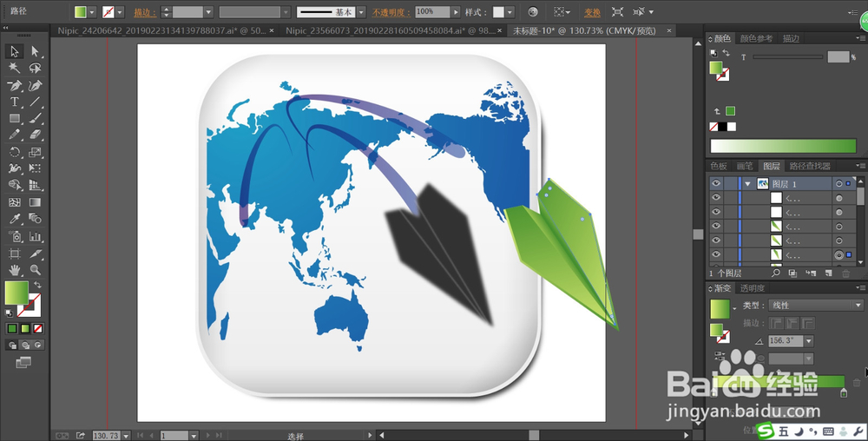Viewport: 868px width, 441px height.
Task: Open stroke color dropdown in control bar
Action: click(x=120, y=11)
